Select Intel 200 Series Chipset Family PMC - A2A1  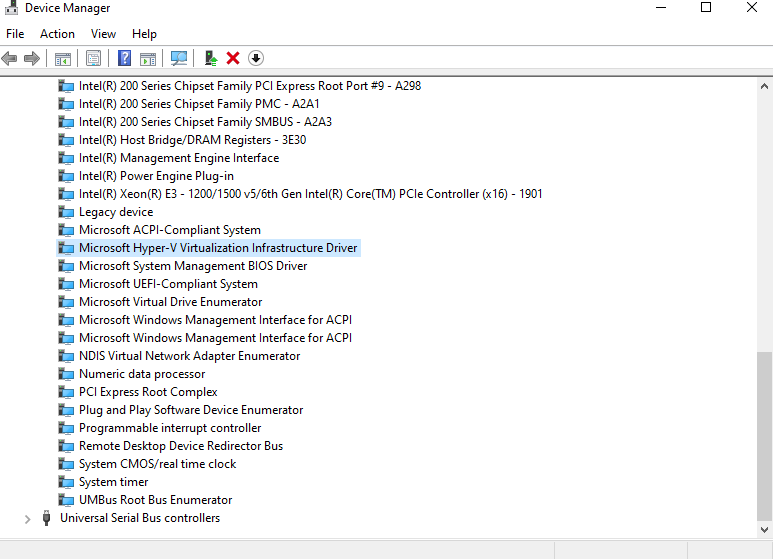tap(199, 104)
